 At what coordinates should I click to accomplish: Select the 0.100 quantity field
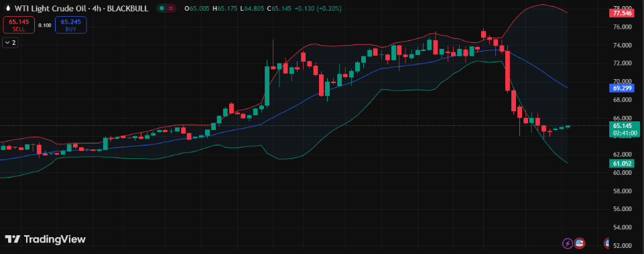point(45,25)
